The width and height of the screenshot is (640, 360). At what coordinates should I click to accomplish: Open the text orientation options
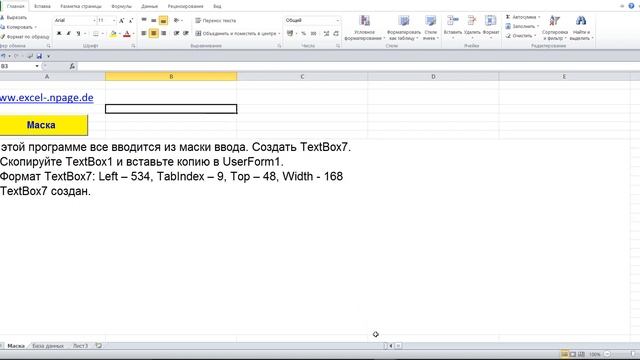pos(178,20)
